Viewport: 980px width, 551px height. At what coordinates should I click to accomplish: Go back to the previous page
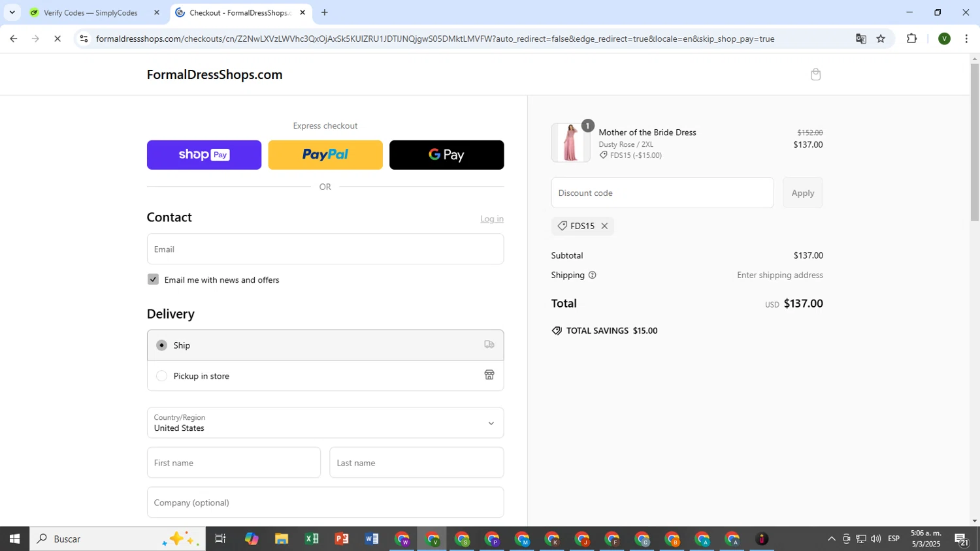point(13,39)
